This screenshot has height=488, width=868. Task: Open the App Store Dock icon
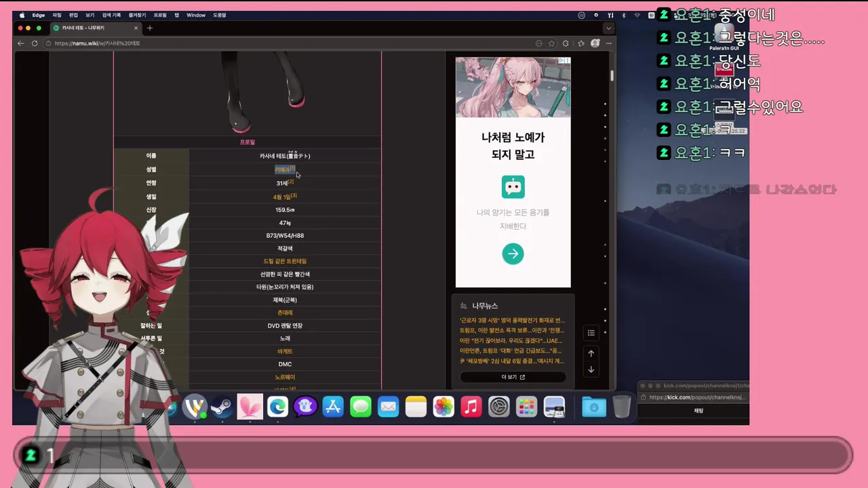tap(333, 407)
